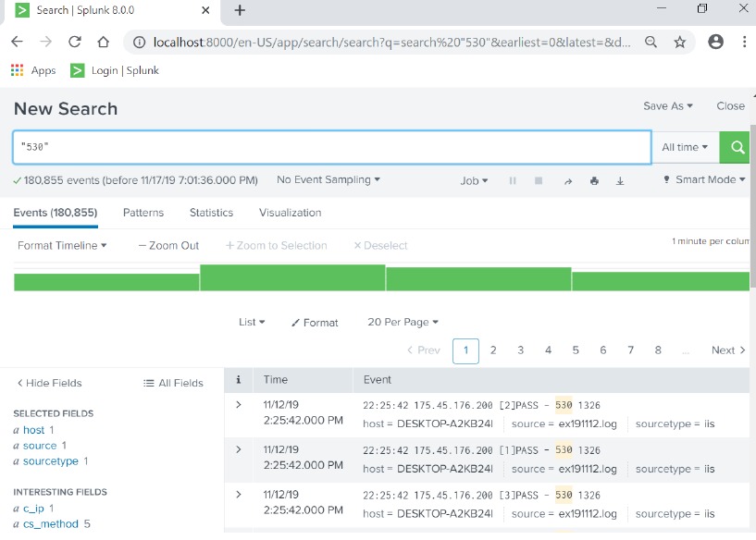Image resolution: width=756 pixels, height=540 pixels.
Task: Bookmark the page with star icon
Action: click(x=680, y=43)
